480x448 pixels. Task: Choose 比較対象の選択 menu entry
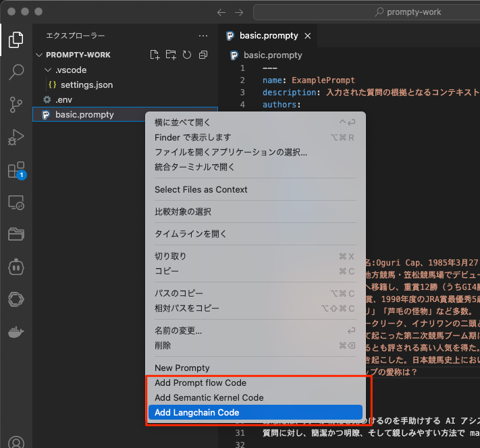point(255,211)
